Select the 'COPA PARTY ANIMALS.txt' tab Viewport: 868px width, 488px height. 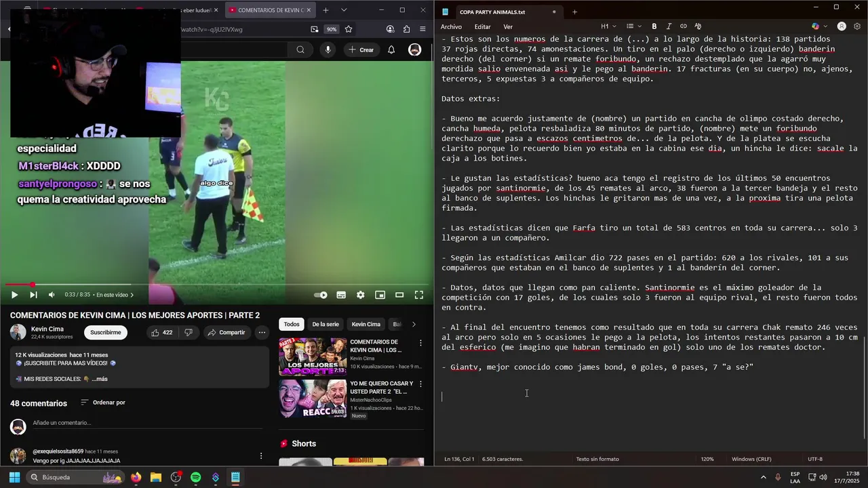[x=500, y=12]
